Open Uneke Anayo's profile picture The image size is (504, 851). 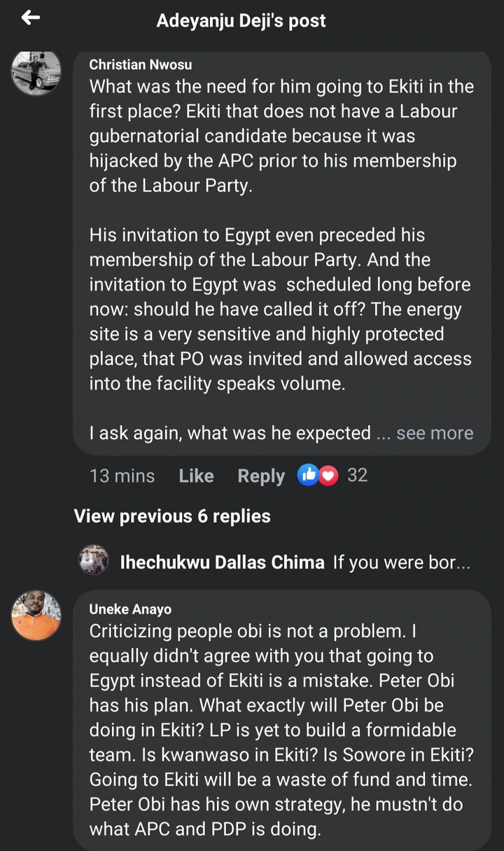click(36, 615)
